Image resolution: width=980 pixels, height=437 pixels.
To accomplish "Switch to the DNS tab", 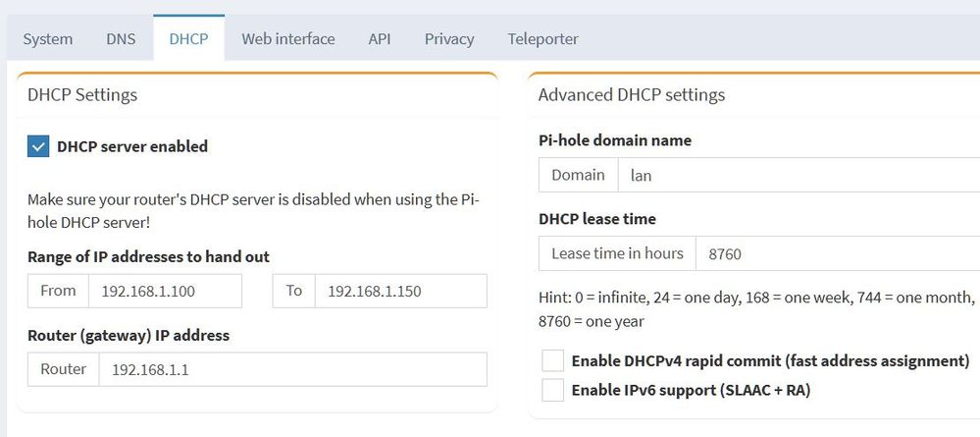I will pos(121,39).
